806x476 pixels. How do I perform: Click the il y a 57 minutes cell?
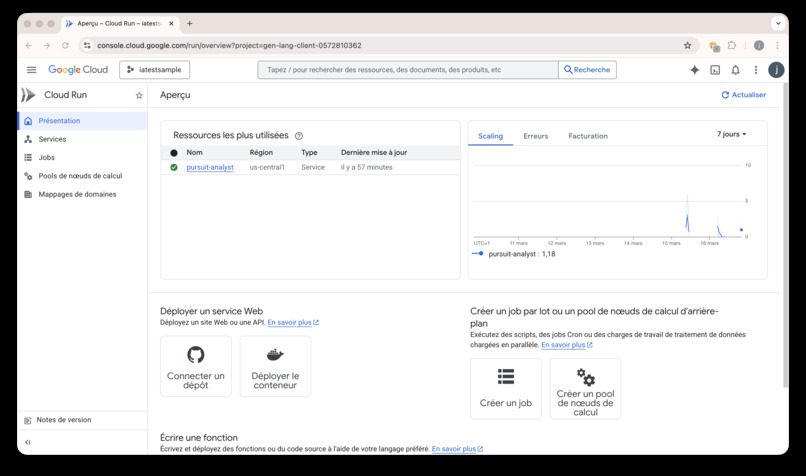(x=367, y=168)
